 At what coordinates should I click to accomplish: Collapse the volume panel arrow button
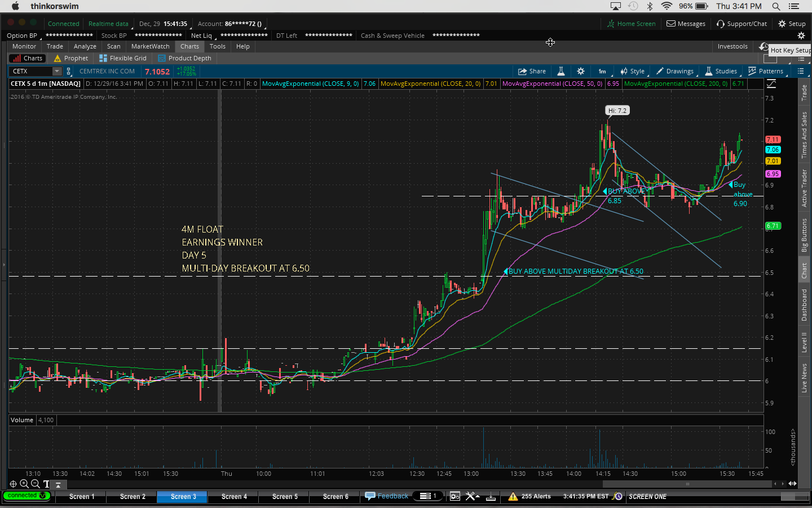(x=58, y=484)
